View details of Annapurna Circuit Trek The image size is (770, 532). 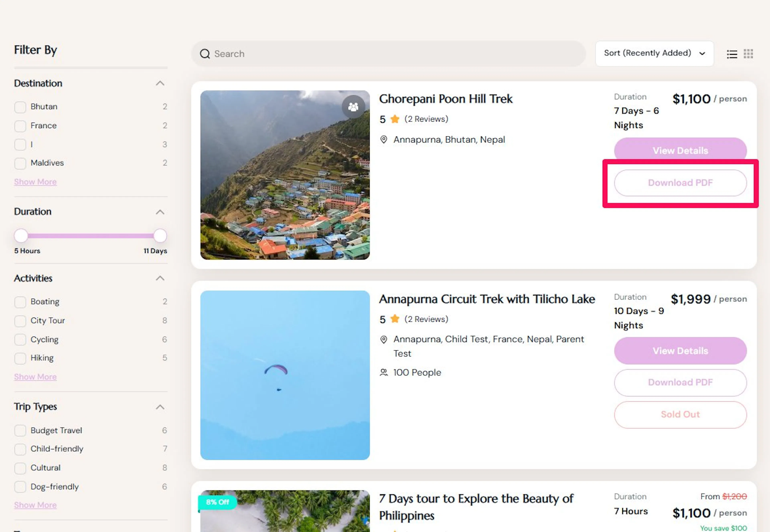point(680,351)
